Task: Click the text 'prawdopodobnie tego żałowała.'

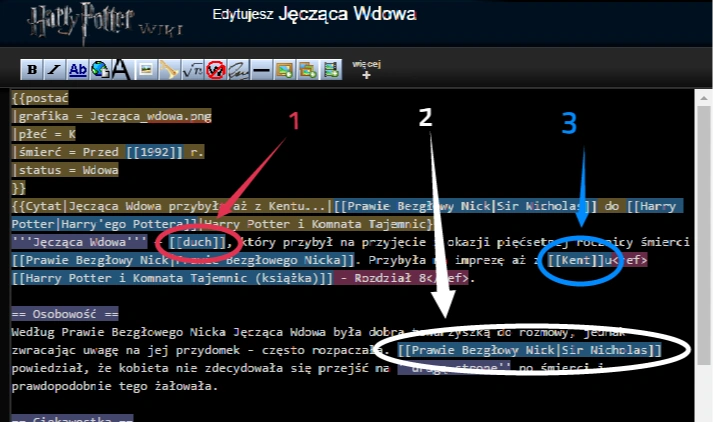Action: pos(115,386)
